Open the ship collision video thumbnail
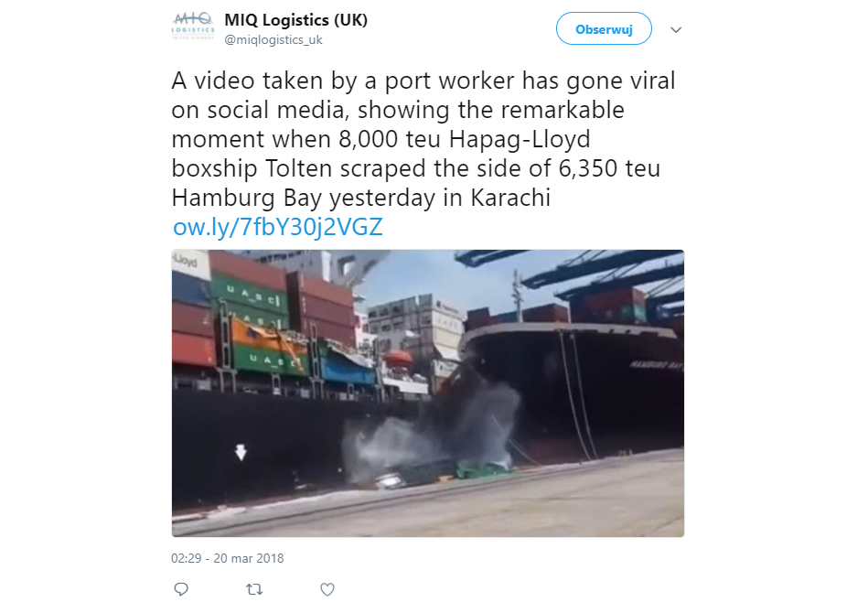The height and width of the screenshot is (613, 868). tap(428, 393)
